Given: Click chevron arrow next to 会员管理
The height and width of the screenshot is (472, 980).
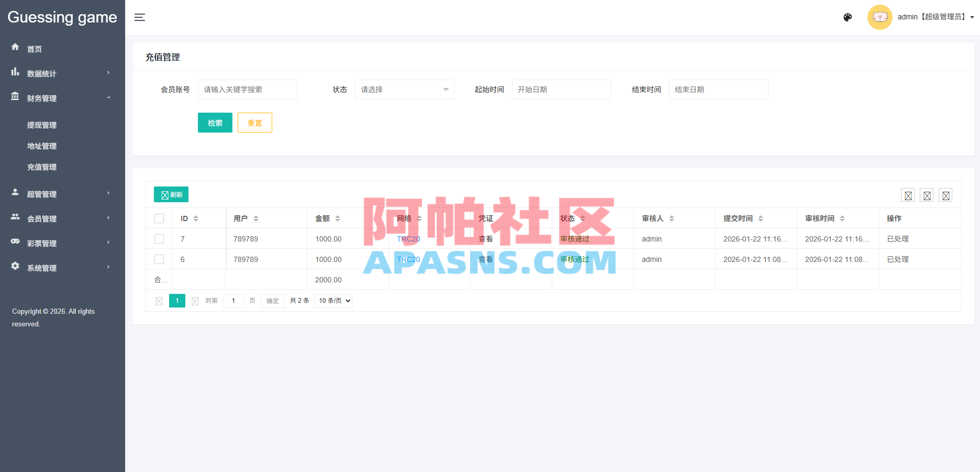Looking at the screenshot, I should (108, 218).
